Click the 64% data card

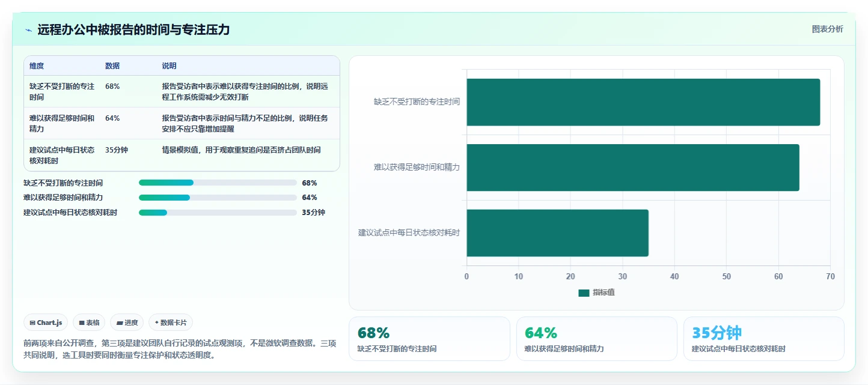tap(596, 339)
